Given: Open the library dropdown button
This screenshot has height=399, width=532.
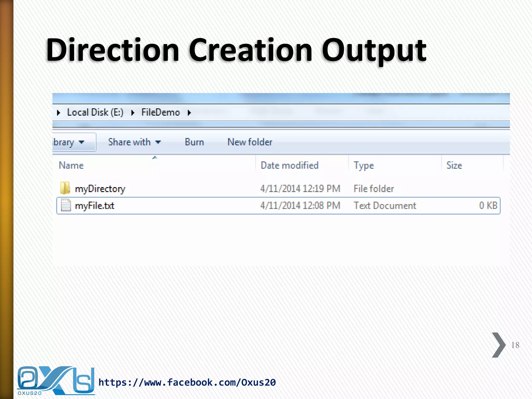Looking at the screenshot, I should click(74, 142).
